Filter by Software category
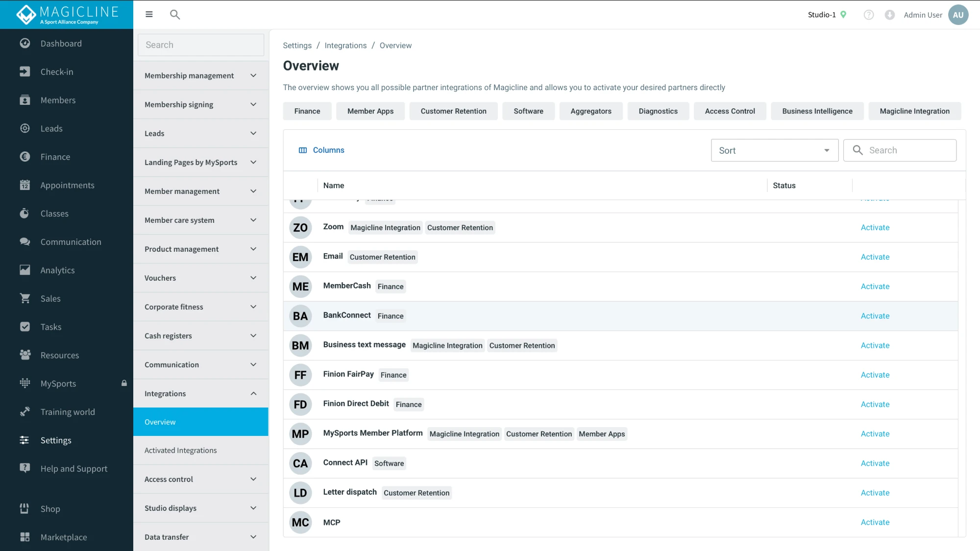 (528, 111)
